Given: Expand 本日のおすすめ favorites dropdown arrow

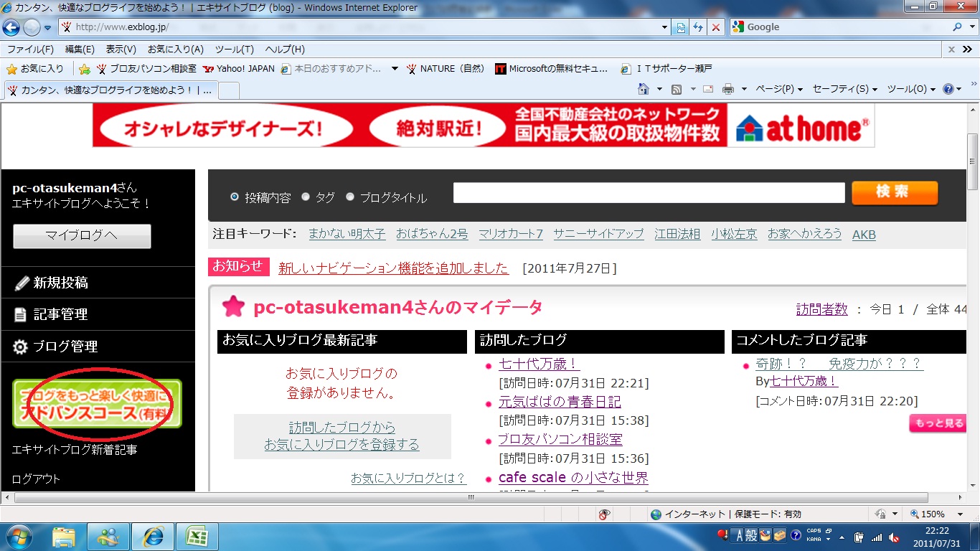Looking at the screenshot, I should 395,69.
